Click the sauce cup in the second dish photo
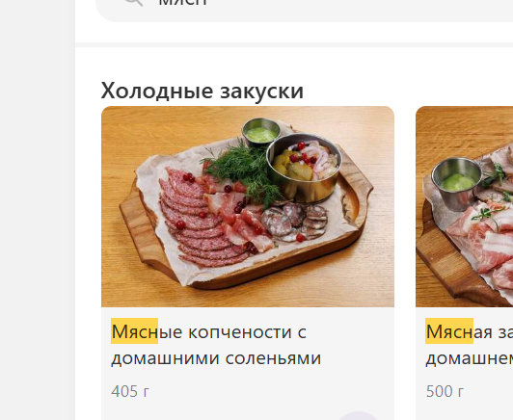The image size is (513, 420). click(x=457, y=183)
